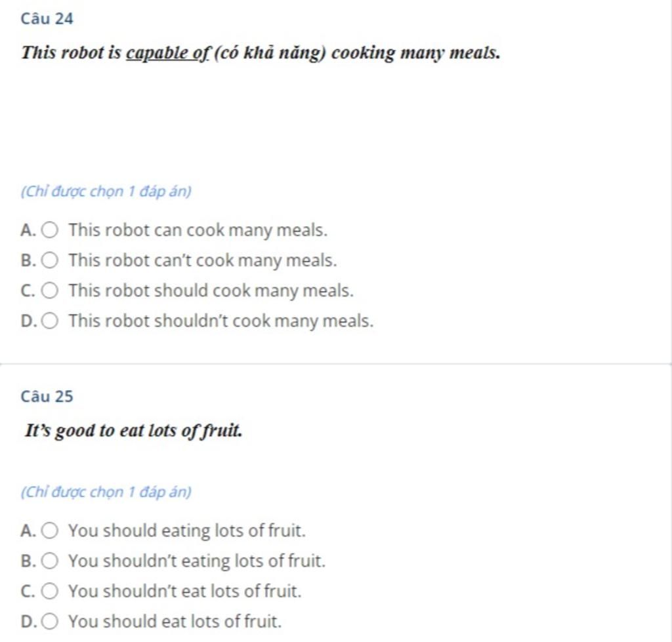
Task: Pick radio option C in Câu 24
Action: click(x=50, y=291)
